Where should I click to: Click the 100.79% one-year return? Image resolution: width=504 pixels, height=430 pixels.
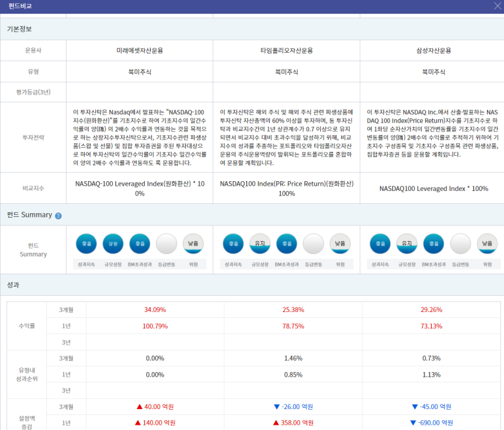click(155, 326)
